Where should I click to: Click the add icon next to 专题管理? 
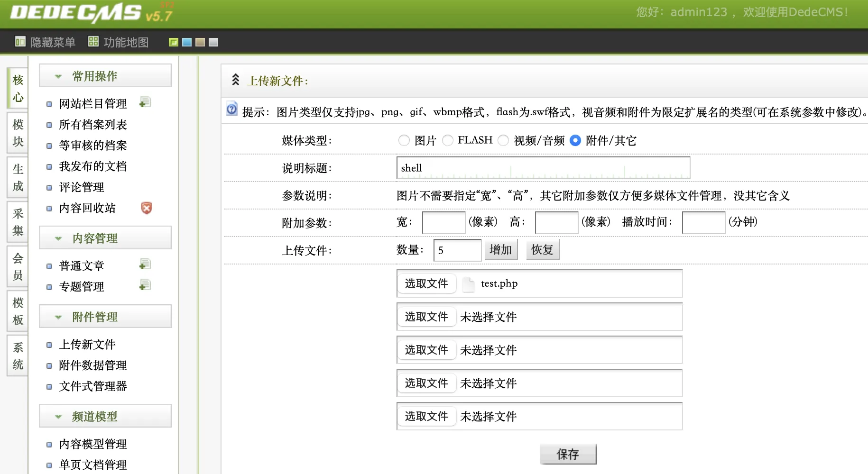(145, 285)
